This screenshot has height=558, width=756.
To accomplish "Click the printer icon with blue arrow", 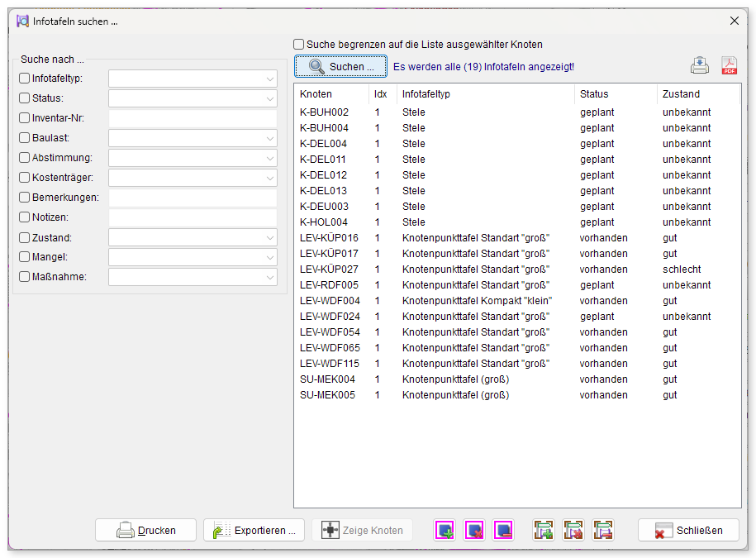I will click(x=700, y=65).
